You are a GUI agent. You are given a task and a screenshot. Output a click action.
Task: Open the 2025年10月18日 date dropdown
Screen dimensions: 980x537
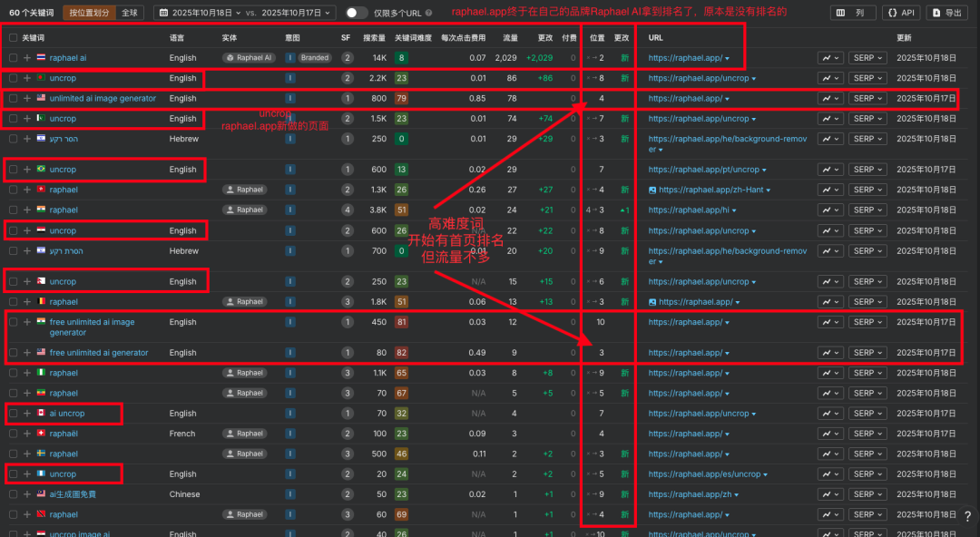[x=201, y=13]
